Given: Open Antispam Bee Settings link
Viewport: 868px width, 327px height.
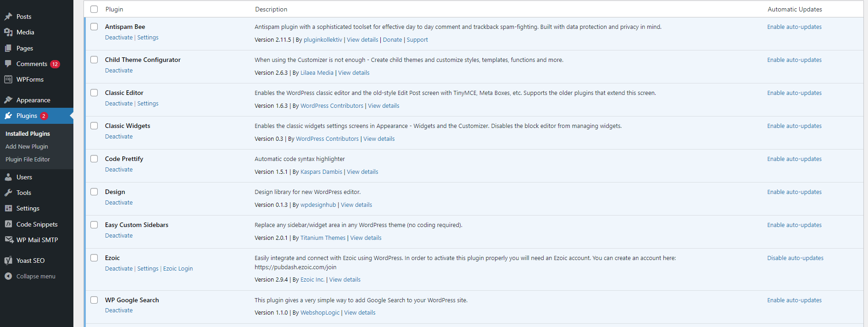Looking at the screenshot, I should [148, 38].
